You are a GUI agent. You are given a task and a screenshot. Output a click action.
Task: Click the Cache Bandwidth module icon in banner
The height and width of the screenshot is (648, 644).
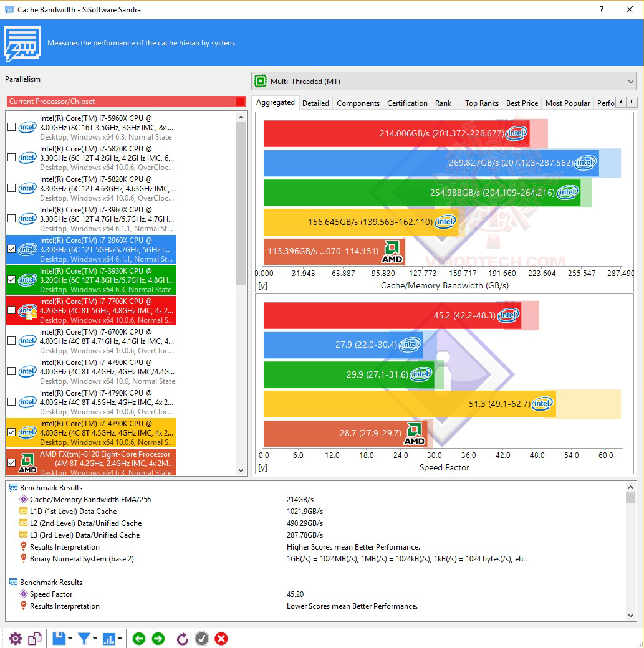pos(22,44)
